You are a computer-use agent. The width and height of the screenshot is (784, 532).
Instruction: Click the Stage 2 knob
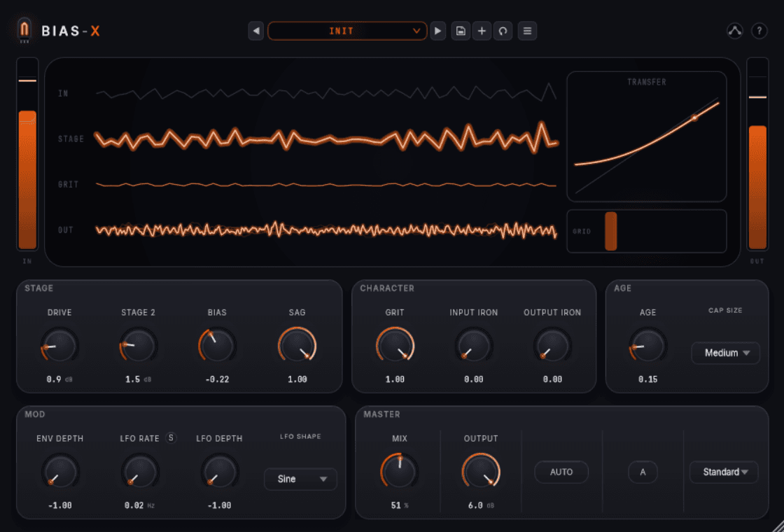click(139, 346)
